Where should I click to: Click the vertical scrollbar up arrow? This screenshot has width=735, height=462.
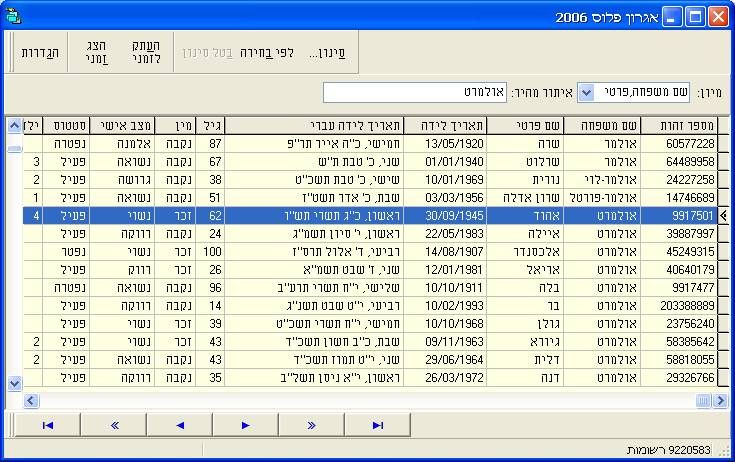point(15,126)
